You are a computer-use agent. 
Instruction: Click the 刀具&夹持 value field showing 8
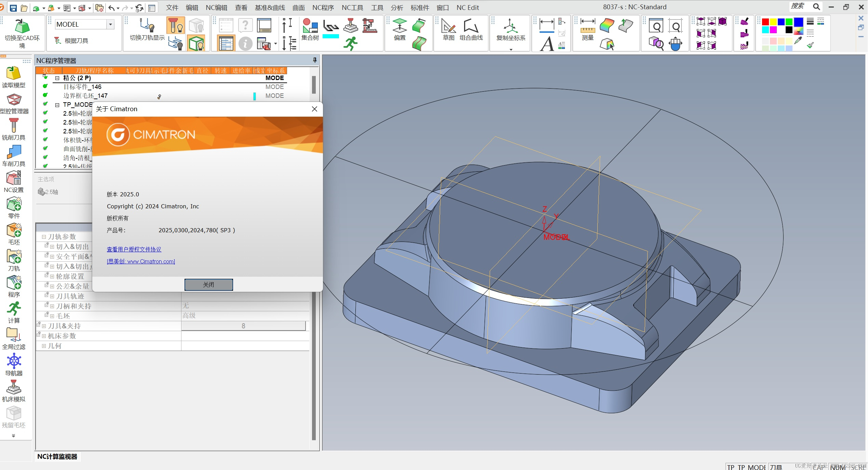click(x=243, y=326)
